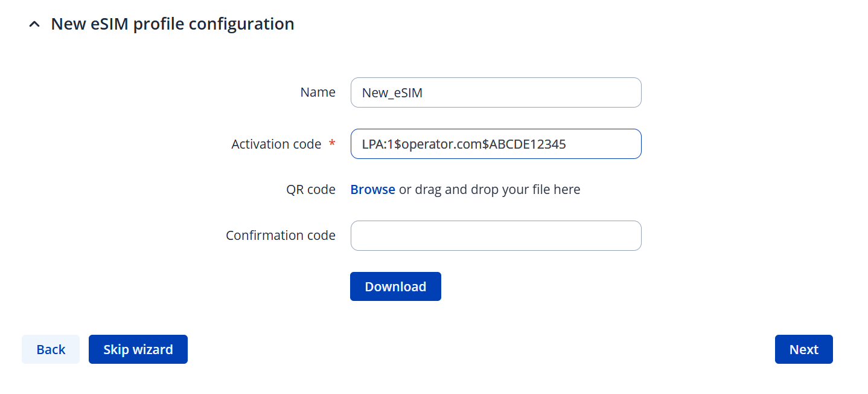The image size is (868, 394).
Task: Click the LPA:1 prefix in activation code
Action: click(375, 144)
